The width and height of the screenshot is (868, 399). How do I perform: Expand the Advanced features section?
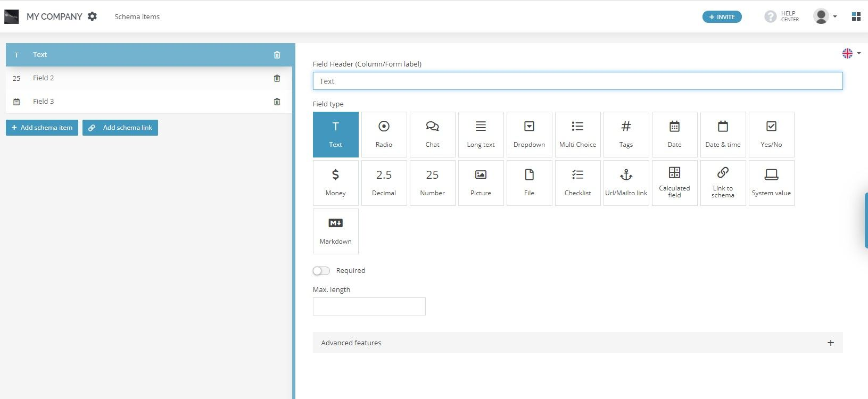coord(577,343)
